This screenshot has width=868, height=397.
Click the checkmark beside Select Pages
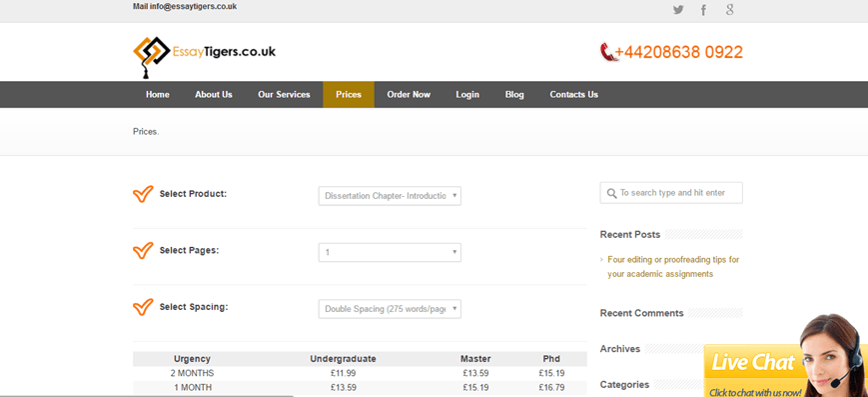(143, 251)
